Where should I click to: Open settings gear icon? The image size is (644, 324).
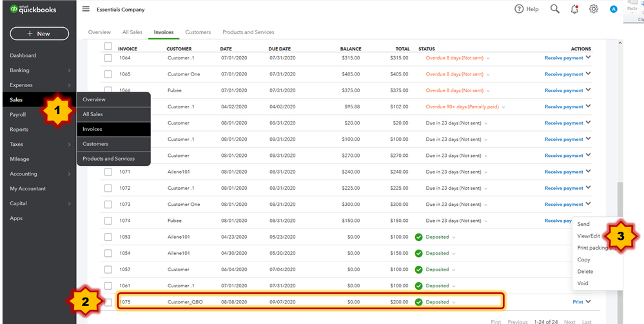[594, 9]
